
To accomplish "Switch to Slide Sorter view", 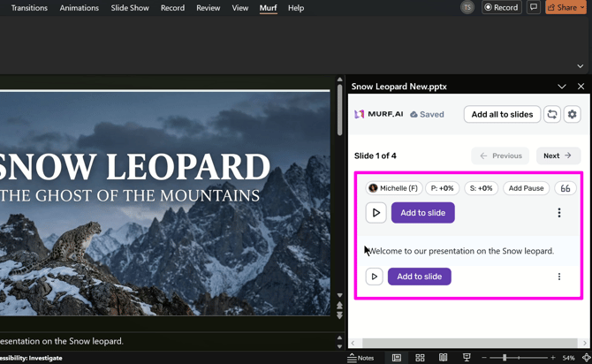I will (x=420, y=358).
